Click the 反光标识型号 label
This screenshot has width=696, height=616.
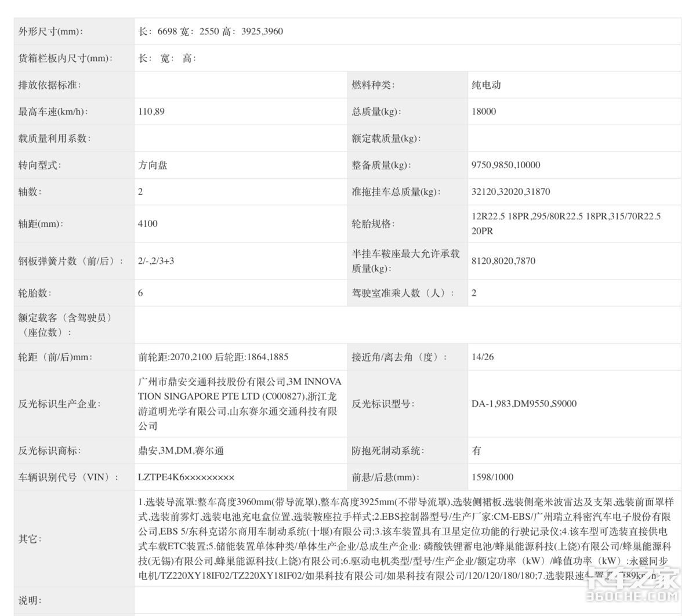tap(383, 404)
